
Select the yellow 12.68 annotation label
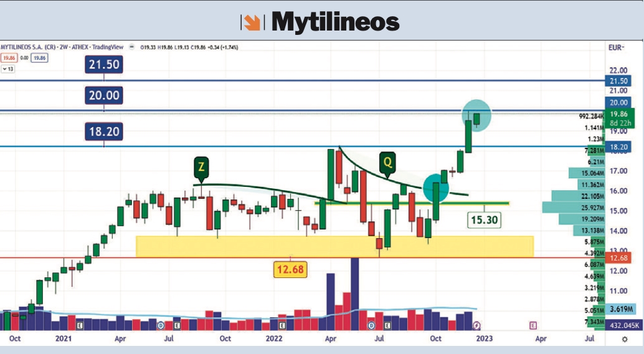point(290,269)
